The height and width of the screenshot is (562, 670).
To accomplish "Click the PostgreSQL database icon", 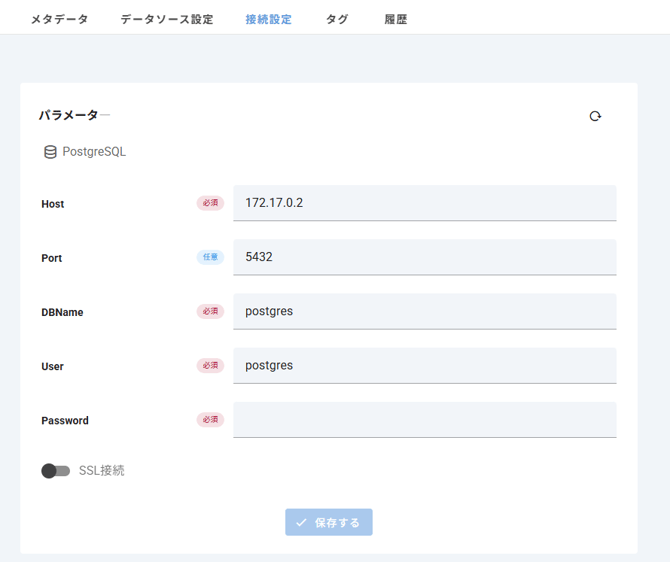I will [50, 153].
